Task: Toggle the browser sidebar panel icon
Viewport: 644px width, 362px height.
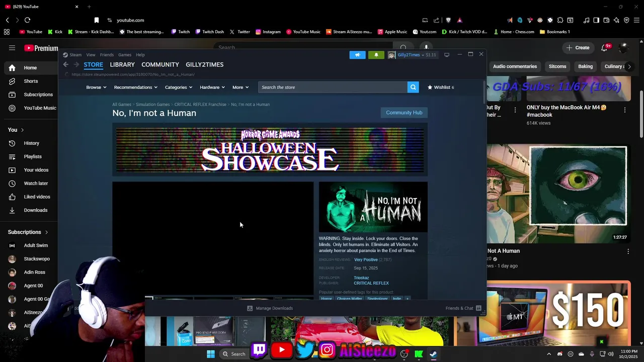Action: pyautogui.click(x=596, y=20)
